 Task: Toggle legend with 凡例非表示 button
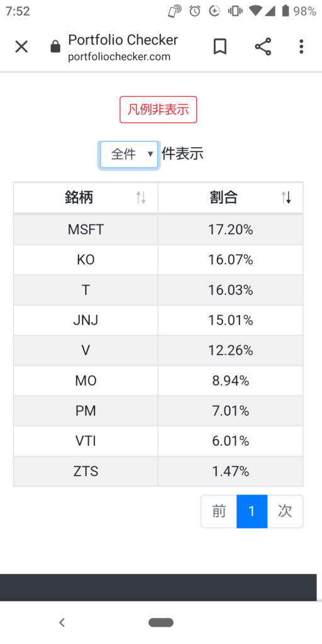coord(158,109)
